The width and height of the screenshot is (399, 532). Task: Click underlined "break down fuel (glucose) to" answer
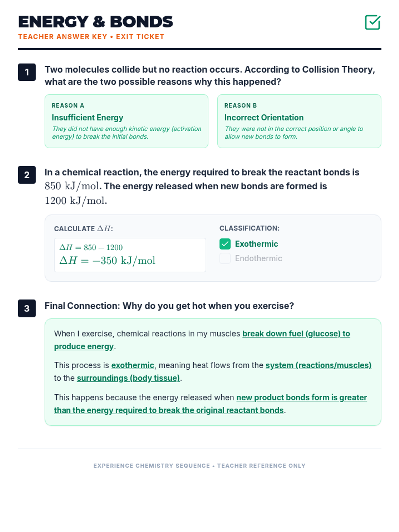coord(296,334)
